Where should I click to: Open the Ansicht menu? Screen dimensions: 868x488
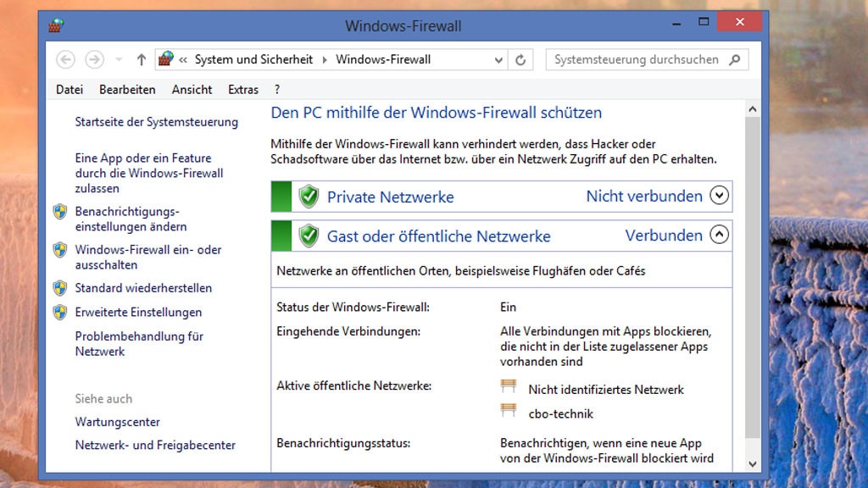pos(192,89)
